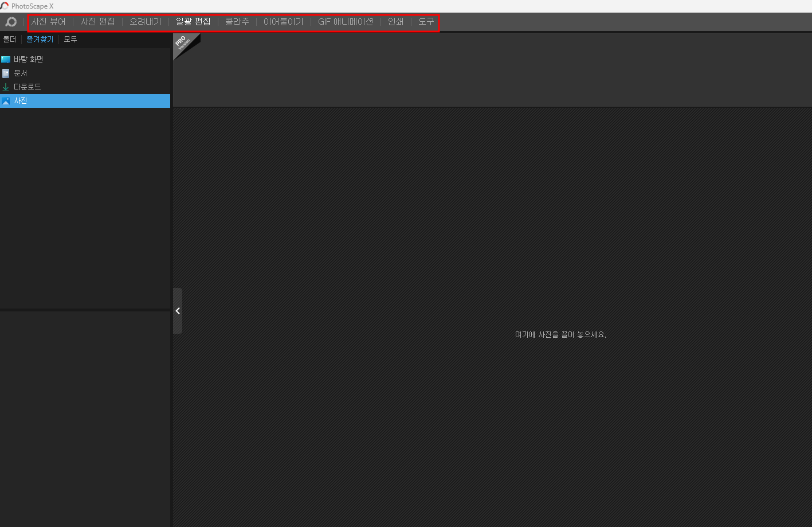Select the 즐겨찾기 sidebar tab
Image resolution: width=812 pixels, height=527 pixels.
click(x=40, y=40)
